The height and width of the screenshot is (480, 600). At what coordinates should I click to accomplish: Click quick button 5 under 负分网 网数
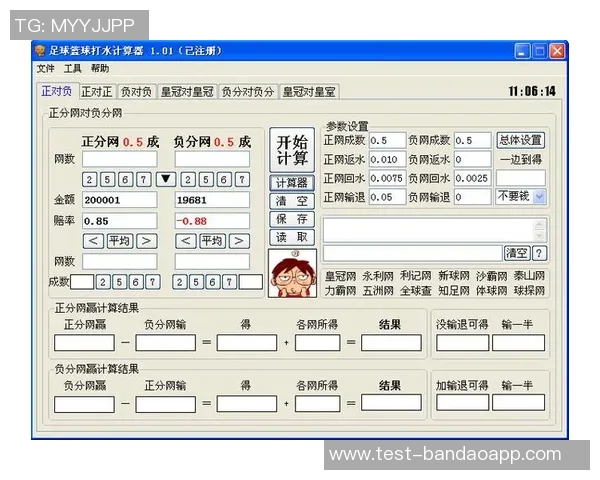point(206,180)
